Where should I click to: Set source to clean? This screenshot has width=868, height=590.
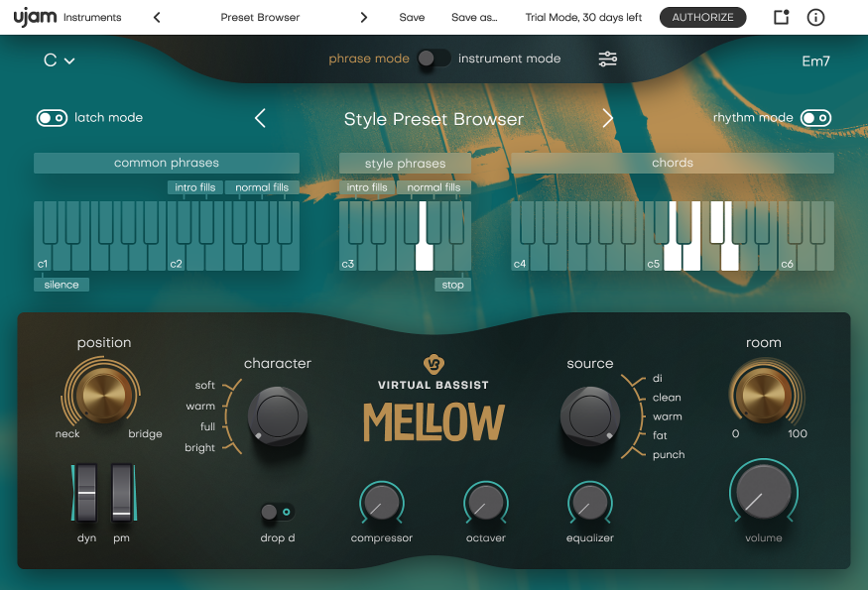pos(667,398)
